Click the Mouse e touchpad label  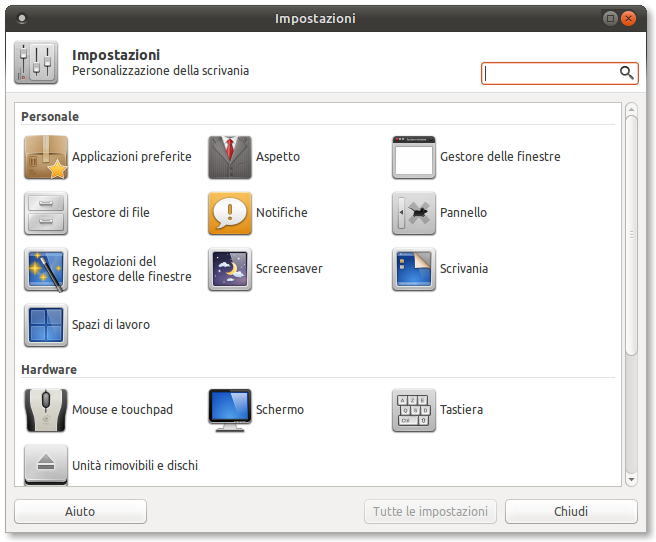[x=122, y=410]
